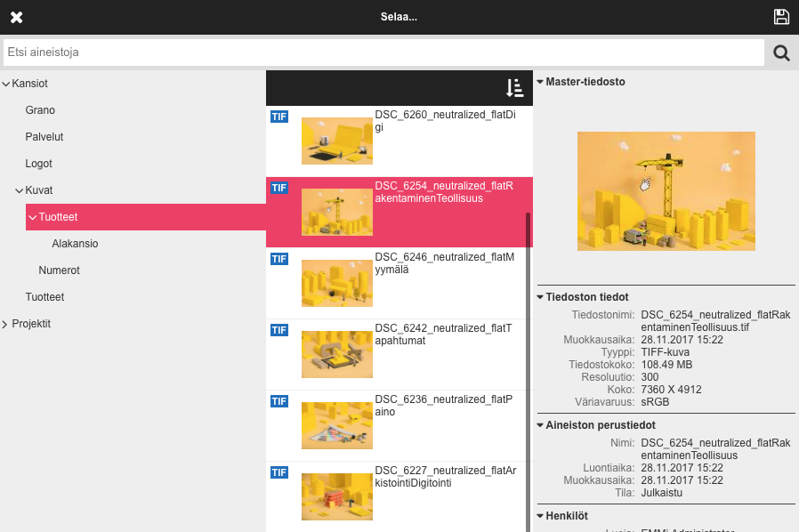The height and width of the screenshot is (532, 799).
Task: Open the Grano folder
Action: click(x=40, y=110)
